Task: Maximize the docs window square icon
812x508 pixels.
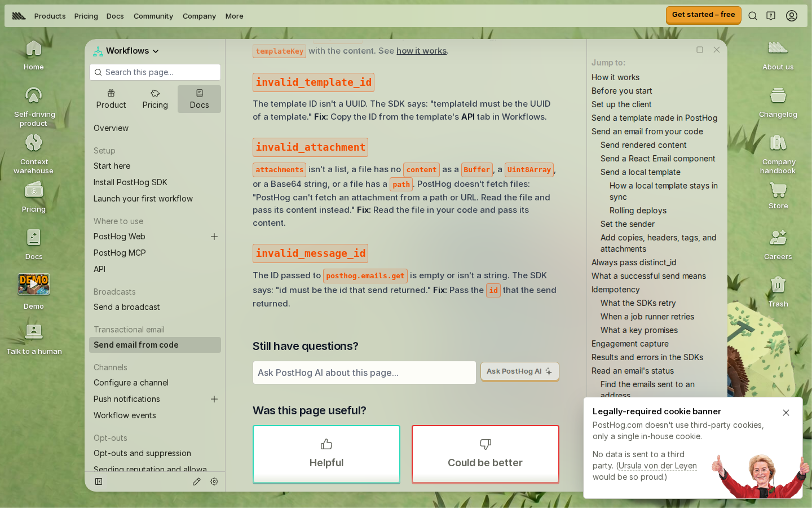Action: tap(700, 50)
